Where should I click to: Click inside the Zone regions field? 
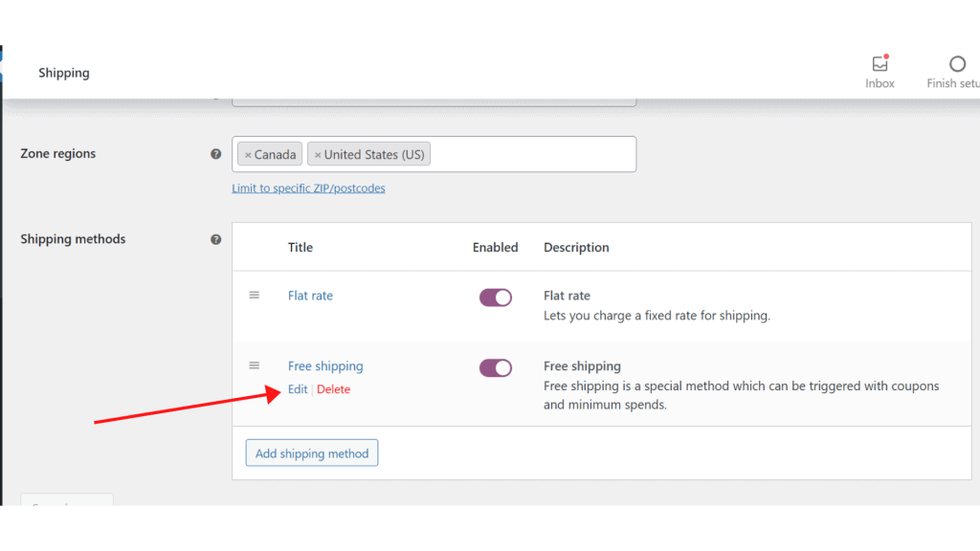(531, 154)
